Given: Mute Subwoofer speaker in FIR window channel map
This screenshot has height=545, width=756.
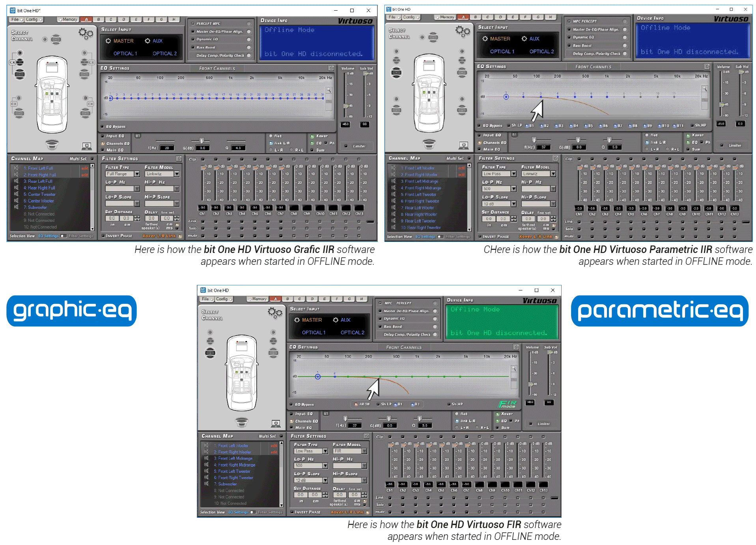Looking at the screenshot, I should click(206, 484).
